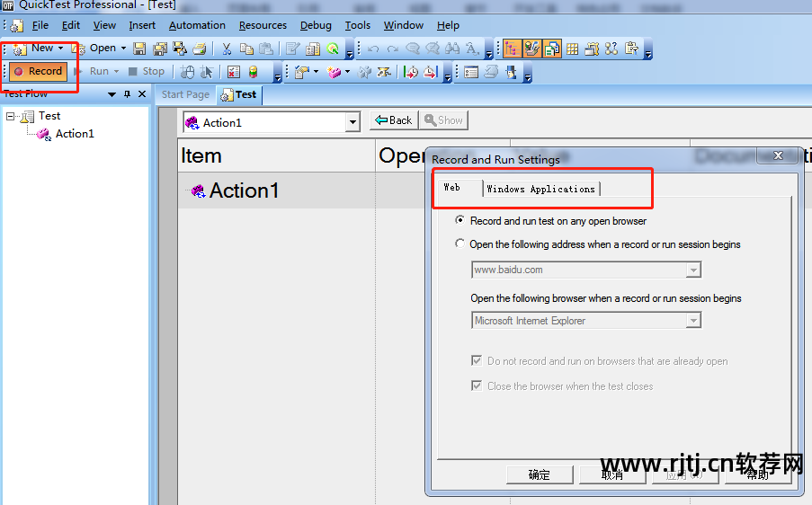Click the Record button
The width and height of the screenshot is (812, 505).
click(39, 71)
